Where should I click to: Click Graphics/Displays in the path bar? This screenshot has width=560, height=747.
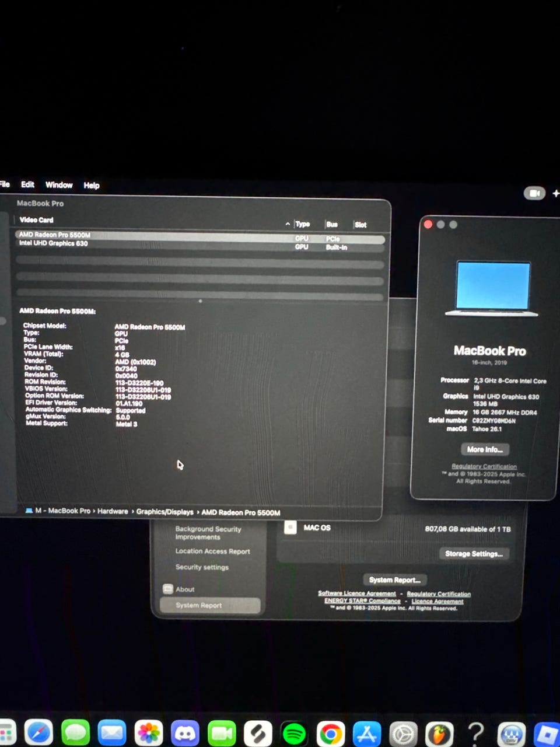[164, 512]
